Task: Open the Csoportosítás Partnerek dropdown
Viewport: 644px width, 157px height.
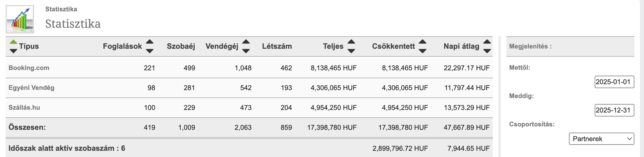Action: click(601, 139)
